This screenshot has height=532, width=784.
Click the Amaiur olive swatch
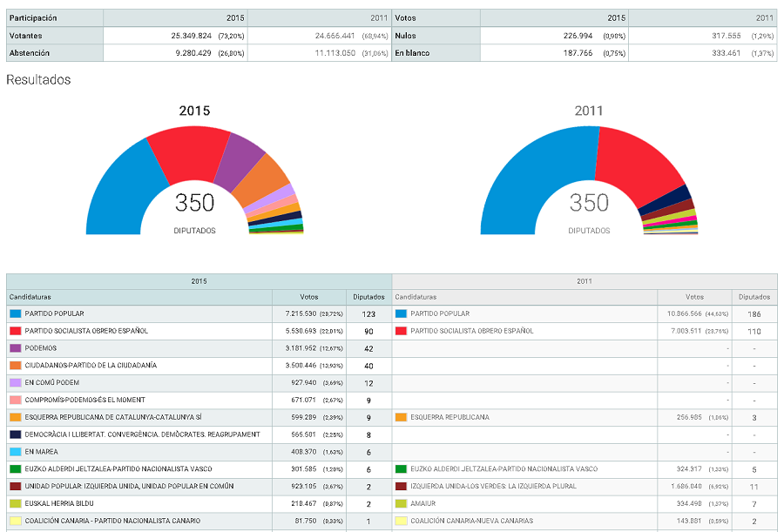pyautogui.click(x=401, y=503)
